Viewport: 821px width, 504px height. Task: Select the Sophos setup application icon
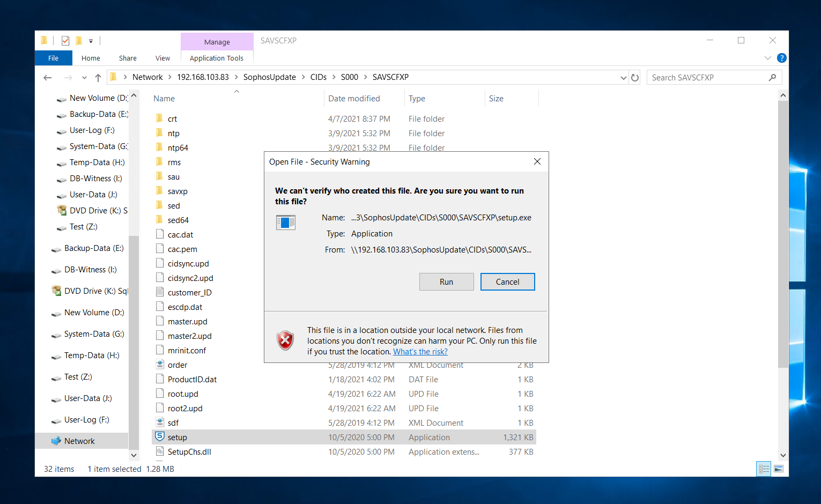click(x=159, y=437)
